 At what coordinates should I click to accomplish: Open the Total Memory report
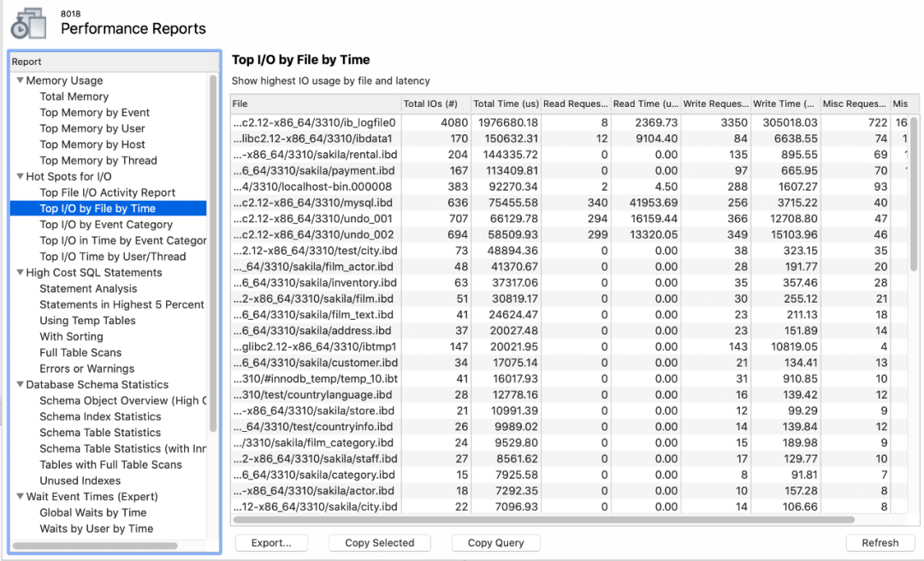(x=74, y=97)
